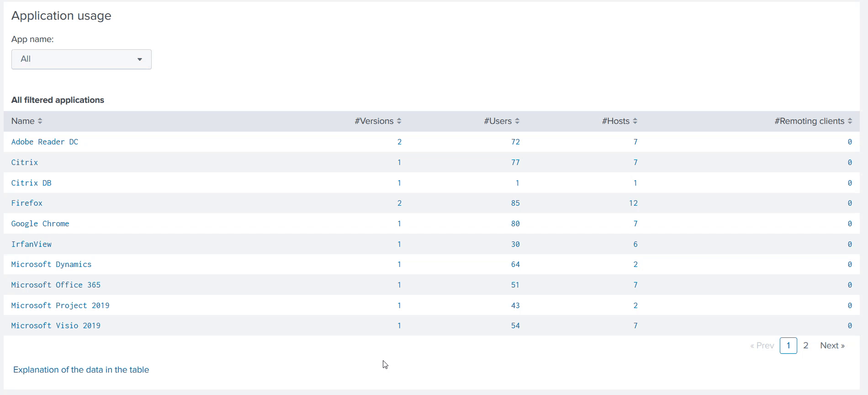
Task: Click Firefox users value 85
Action: (x=515, y=203)
